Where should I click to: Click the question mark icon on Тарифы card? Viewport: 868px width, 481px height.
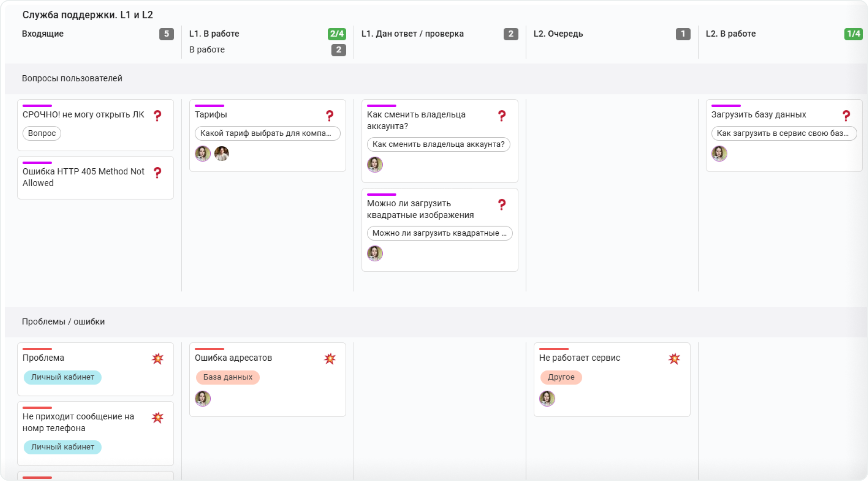(x=330, y=116)
